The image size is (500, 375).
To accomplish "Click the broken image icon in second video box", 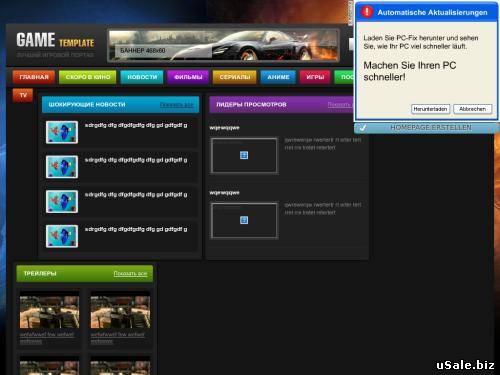I will 244,220.
